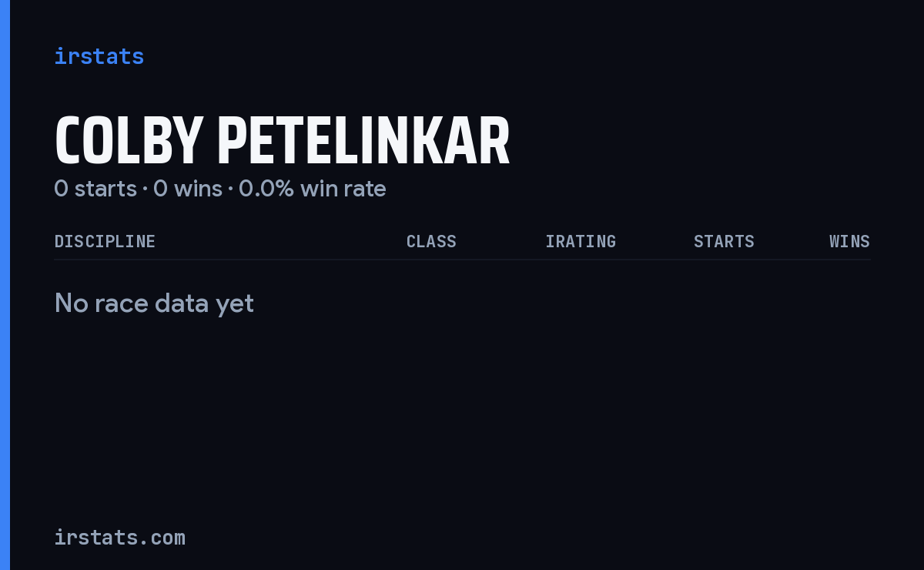The image size is (924, 570).
Task: Click the "0 starts" summary stat
Action: (95, 189)
